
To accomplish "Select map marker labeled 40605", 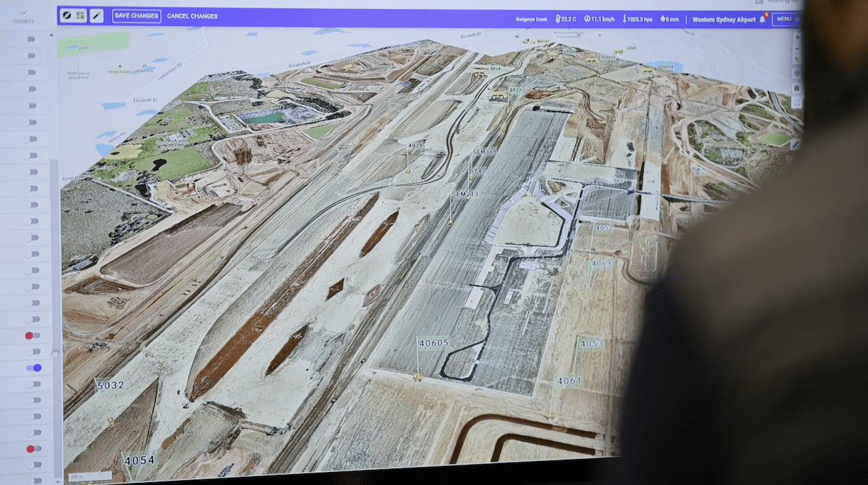I will pyautogui.click(x=433, y=343).
